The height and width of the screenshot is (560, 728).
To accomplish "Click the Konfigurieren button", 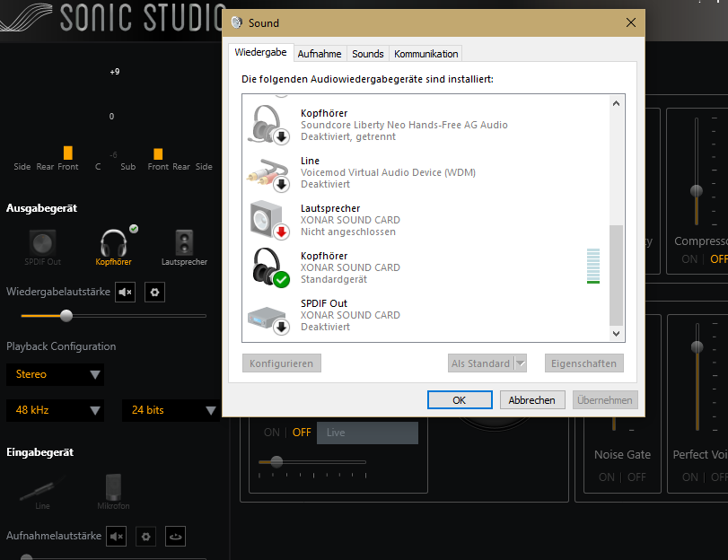I will click(x=281, y=363).
